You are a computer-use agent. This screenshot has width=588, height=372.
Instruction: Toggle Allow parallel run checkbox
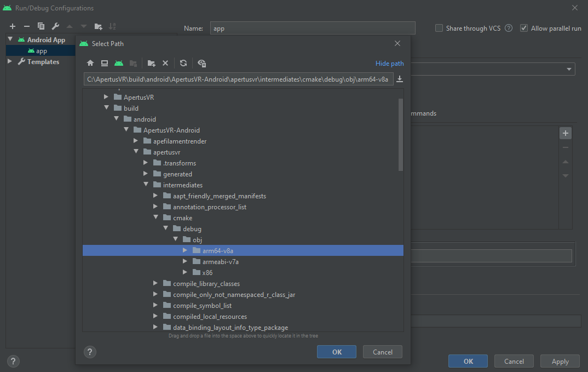524,28
